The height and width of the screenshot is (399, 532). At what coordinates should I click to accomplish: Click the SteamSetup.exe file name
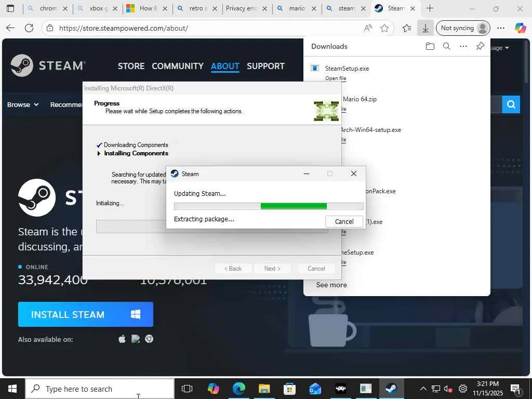pyautogui.click(x=347, y=69)
